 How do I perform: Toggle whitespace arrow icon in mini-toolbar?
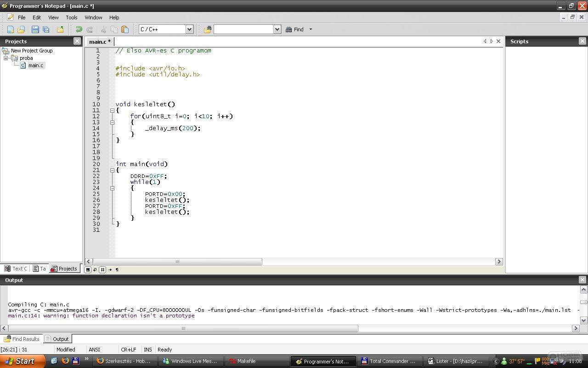click(110, 270)
